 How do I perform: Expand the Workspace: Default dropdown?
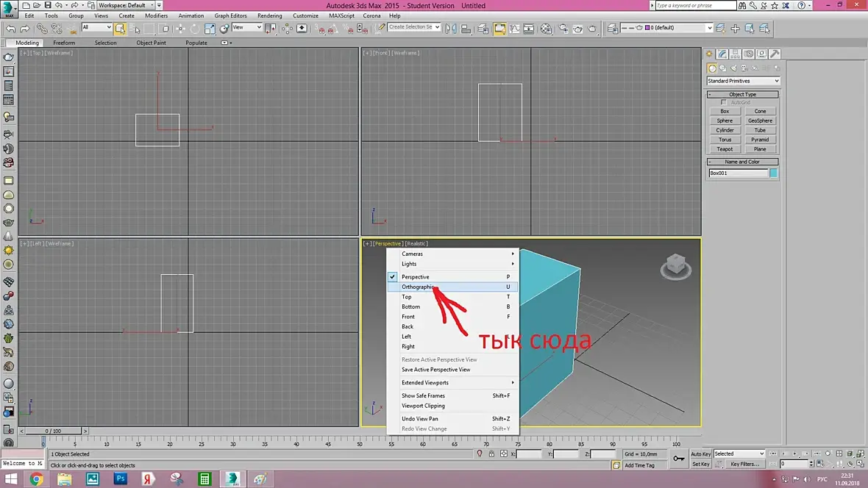[x=127, y=5]
